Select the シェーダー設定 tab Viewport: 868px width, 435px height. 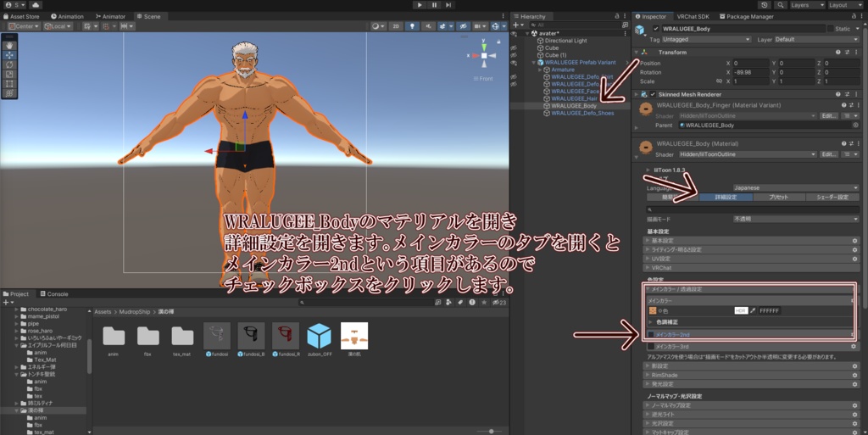coord(832,197)
